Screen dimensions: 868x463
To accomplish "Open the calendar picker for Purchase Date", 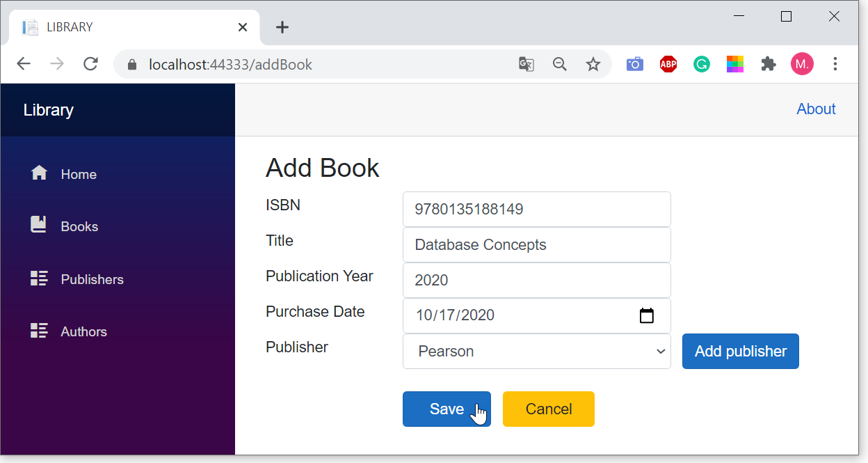I will 647,315.
